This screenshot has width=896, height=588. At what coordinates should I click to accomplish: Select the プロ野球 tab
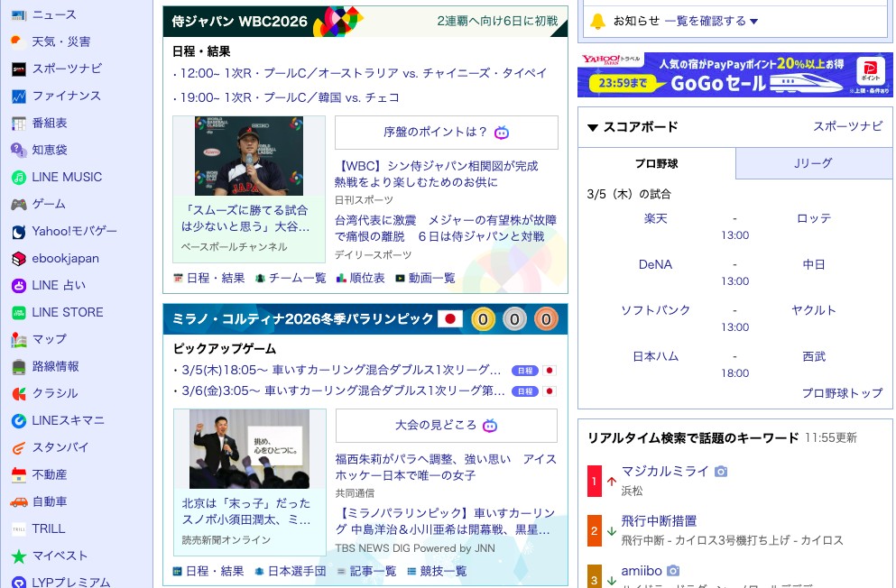pos(656,163)
